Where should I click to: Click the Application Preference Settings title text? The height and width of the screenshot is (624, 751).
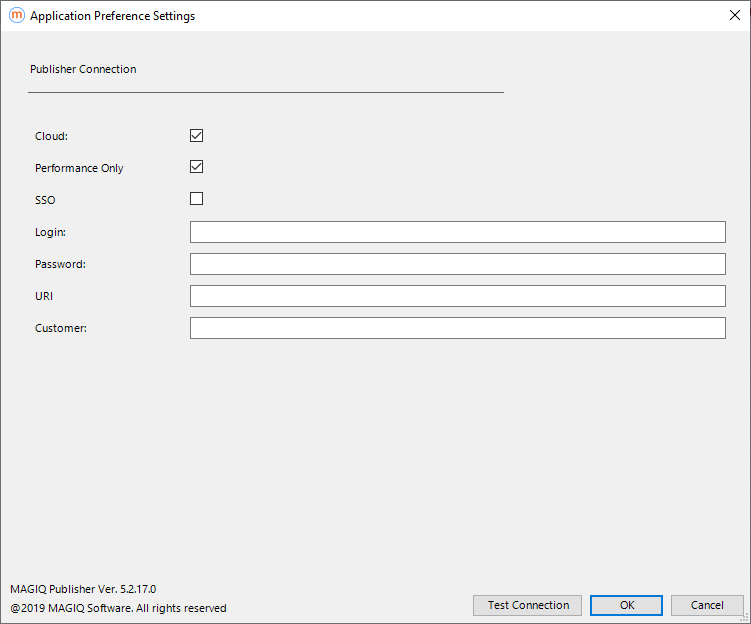(x=113, y=16)
